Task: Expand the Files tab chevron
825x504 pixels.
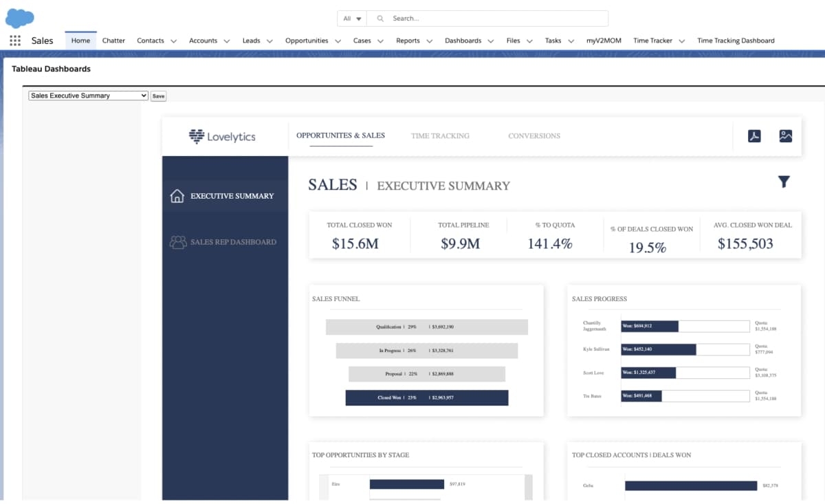Action: coord(529,41)
